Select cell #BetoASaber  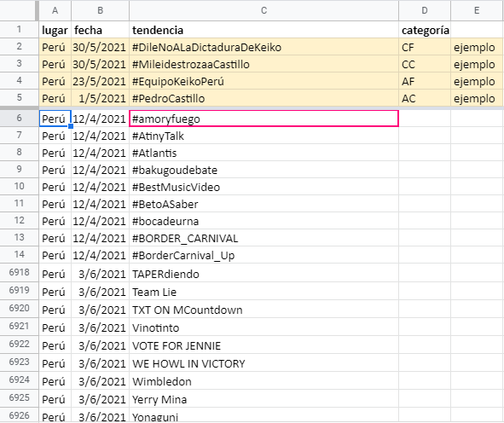point(264,204)
